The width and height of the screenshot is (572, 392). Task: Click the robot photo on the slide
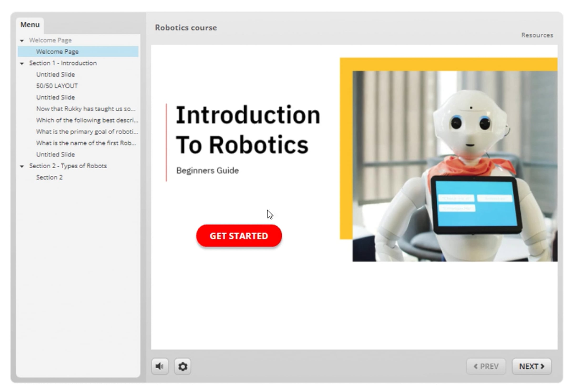point(455,166)
